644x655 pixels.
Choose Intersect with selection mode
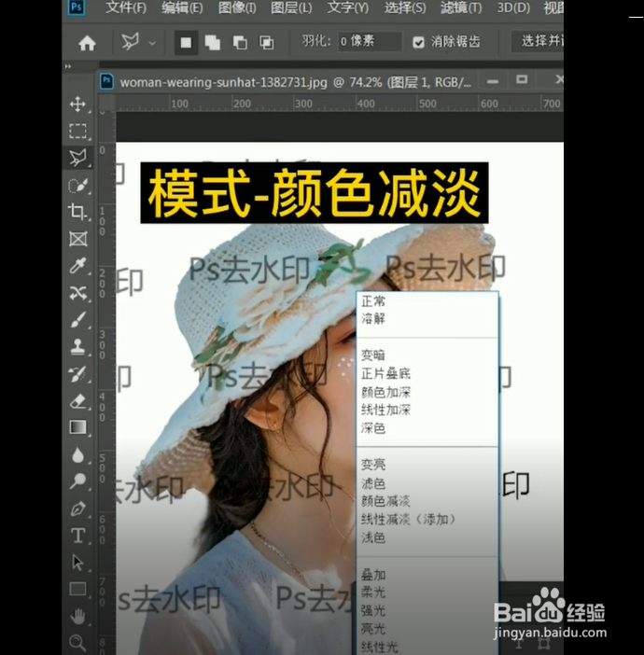pos(267,43)
